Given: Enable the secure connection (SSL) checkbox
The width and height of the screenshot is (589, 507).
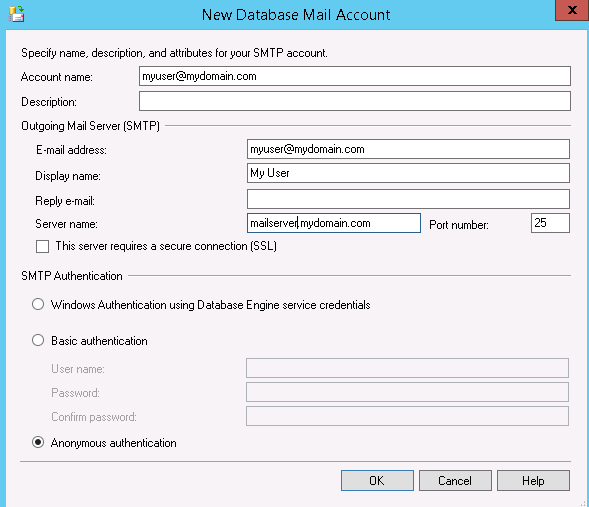Looking at the screenshot, I should tap(42, 247).
